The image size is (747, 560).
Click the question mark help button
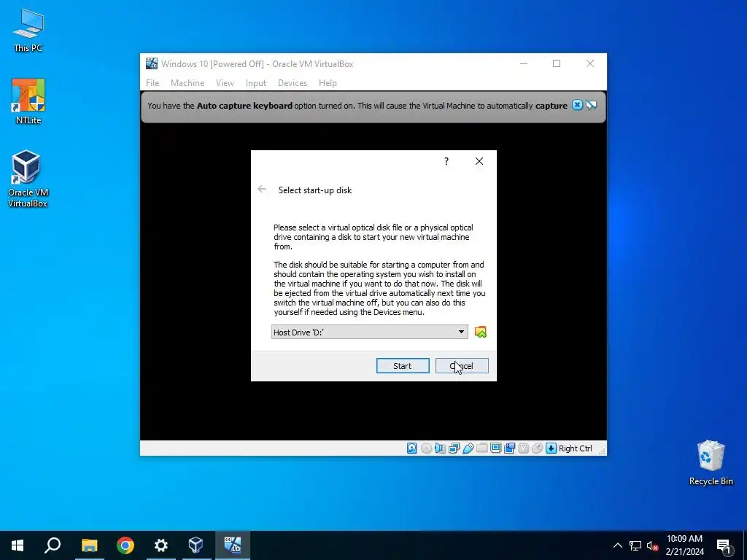[446, 161]
